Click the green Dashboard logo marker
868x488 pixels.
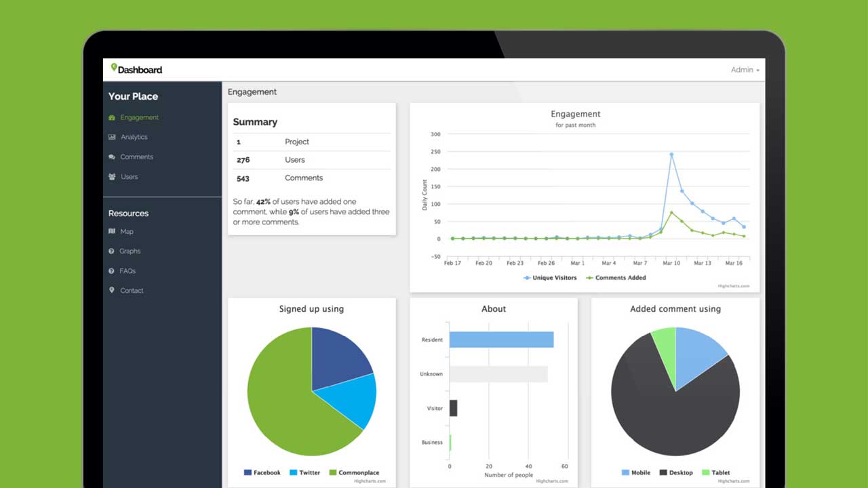pos(113,67)
